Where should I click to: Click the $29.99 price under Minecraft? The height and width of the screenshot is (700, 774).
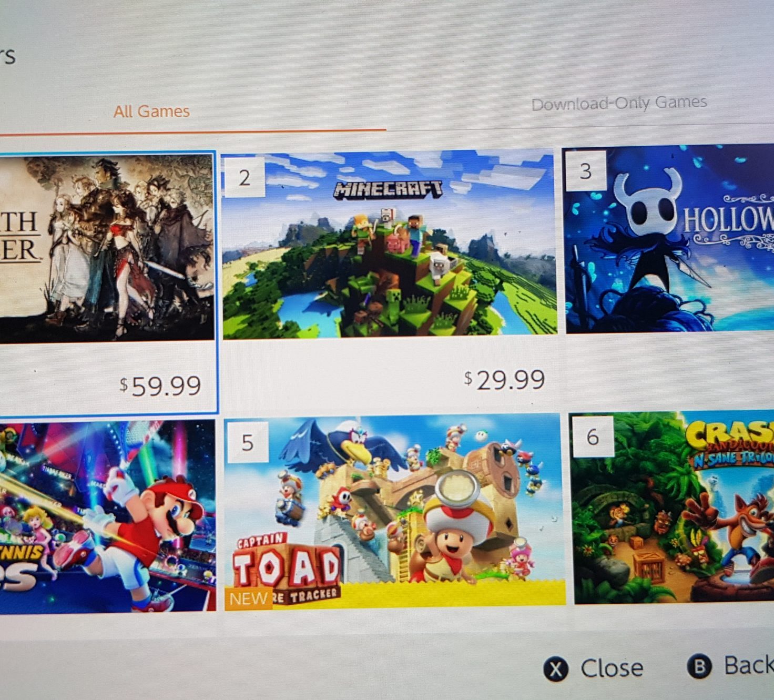click(x=504, y=380)
